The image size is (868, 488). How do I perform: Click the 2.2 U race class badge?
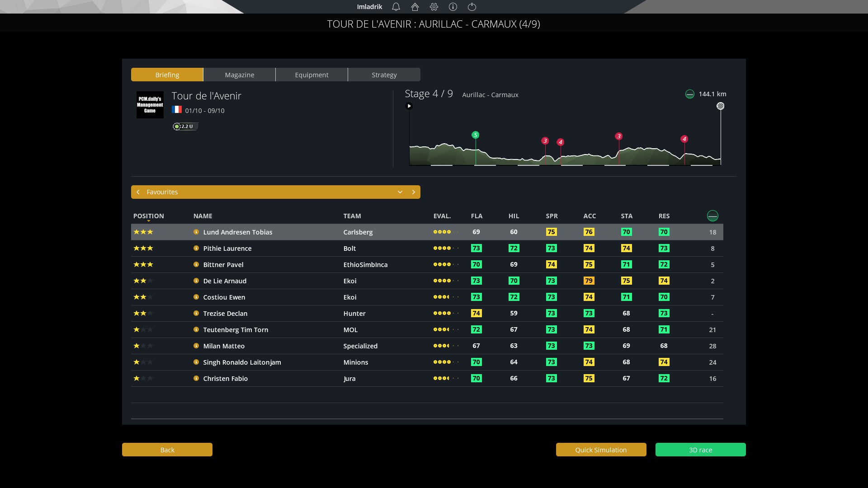[x=185, y=127]
